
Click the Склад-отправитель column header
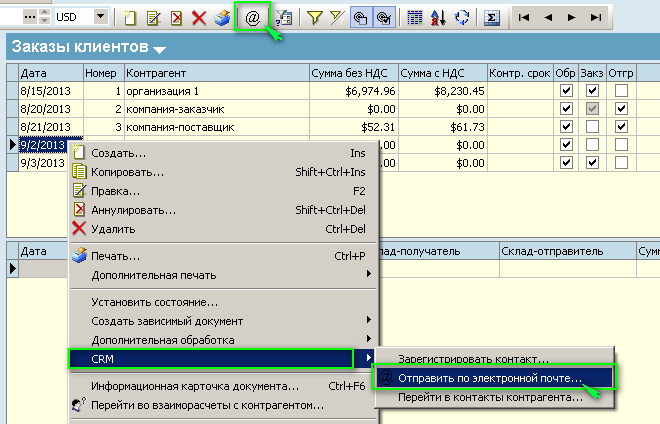click(567, 251)
